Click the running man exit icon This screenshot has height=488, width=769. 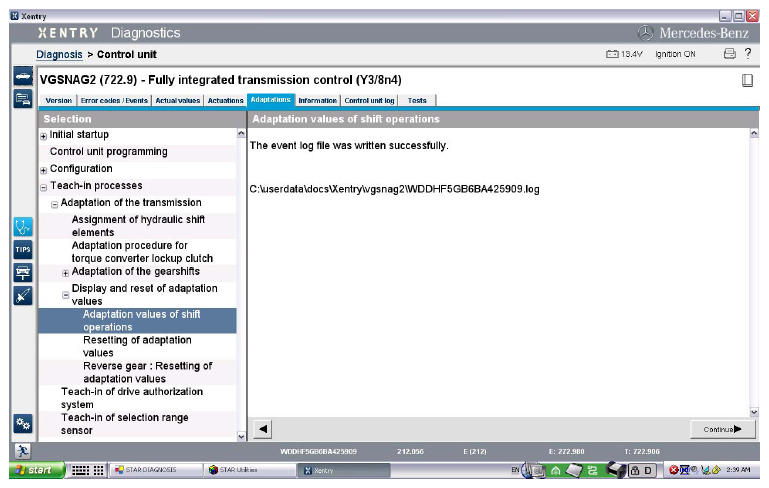pos(22,453)
